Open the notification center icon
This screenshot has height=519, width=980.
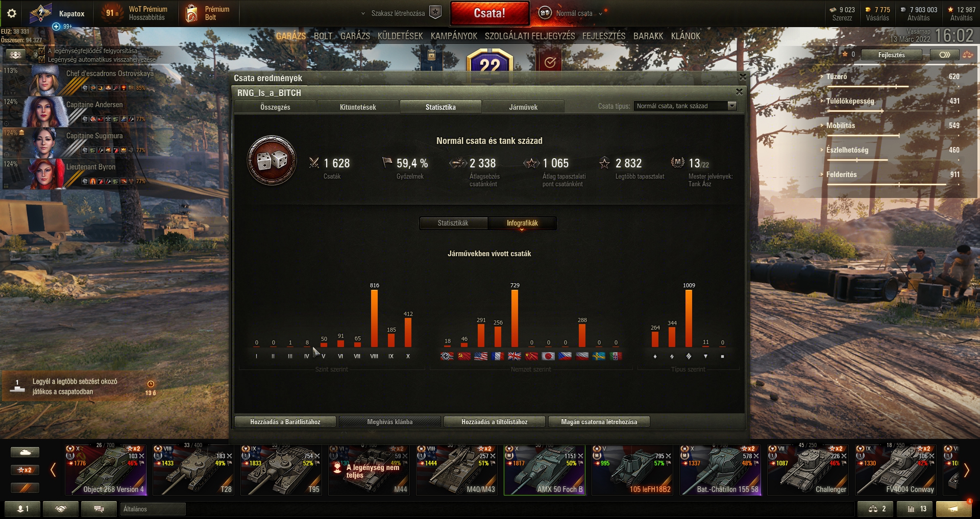coord(953,509)
